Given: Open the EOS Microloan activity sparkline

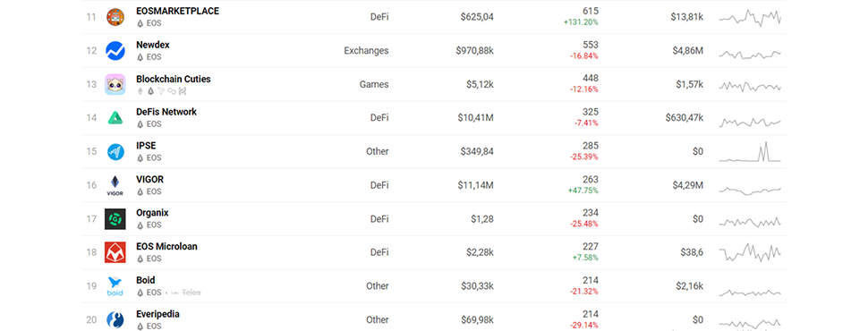Looking at the screenshot, I should (750, 252).
